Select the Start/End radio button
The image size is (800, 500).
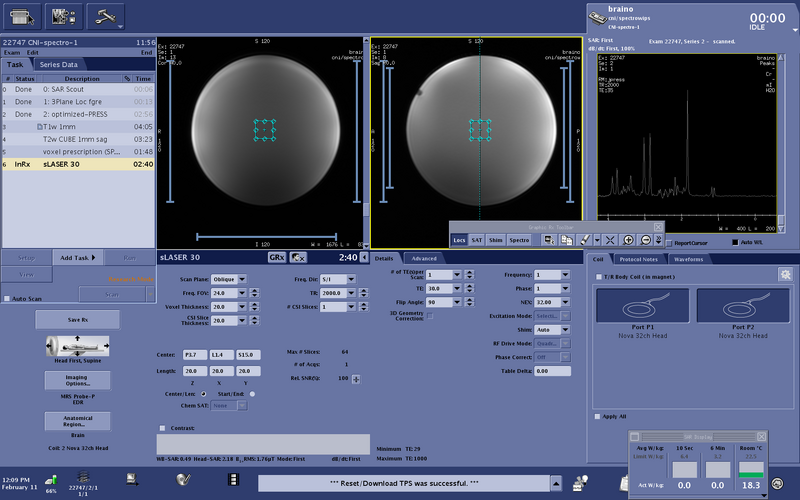[x=252, y=394]
